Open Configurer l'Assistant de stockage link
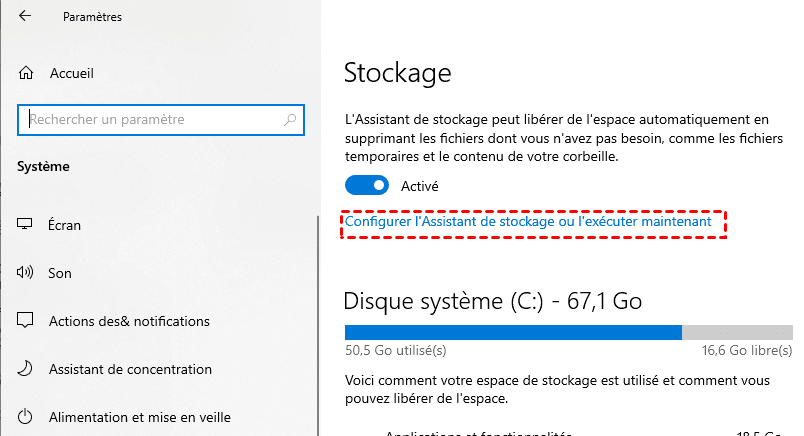Screen dimensions: 804x436 click(x=528, y=223)
